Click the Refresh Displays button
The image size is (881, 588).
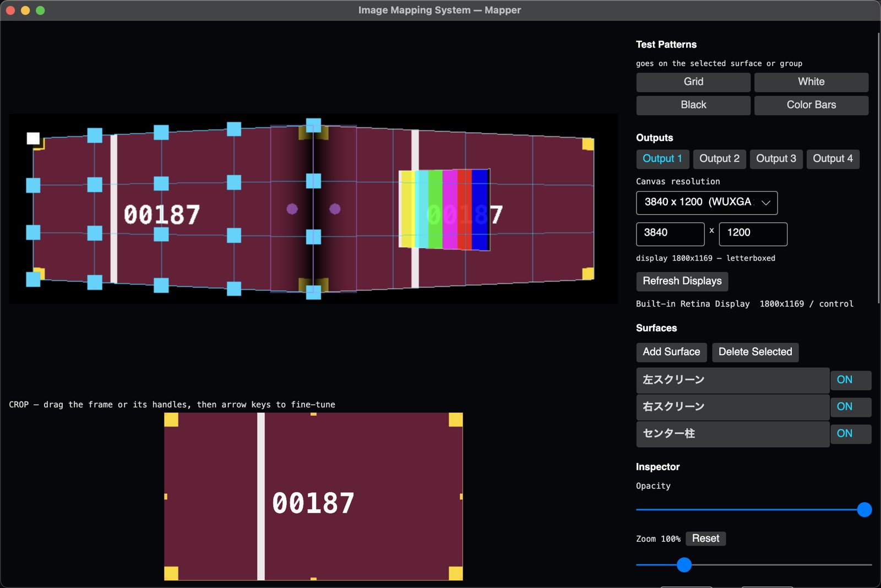[x=682, y=281]
